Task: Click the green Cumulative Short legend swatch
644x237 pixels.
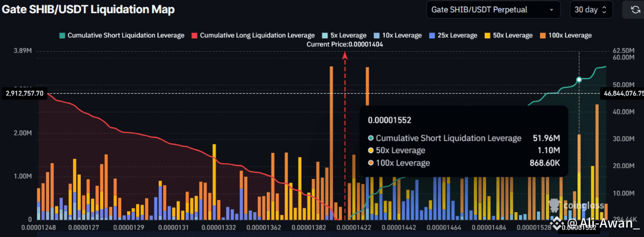Action: coord(62,35)
